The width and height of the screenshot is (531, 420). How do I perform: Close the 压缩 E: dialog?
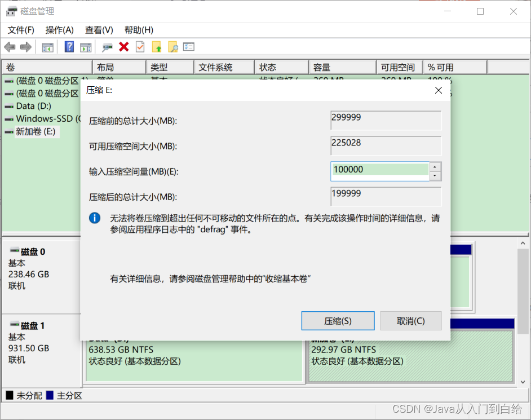click(438, 90)
